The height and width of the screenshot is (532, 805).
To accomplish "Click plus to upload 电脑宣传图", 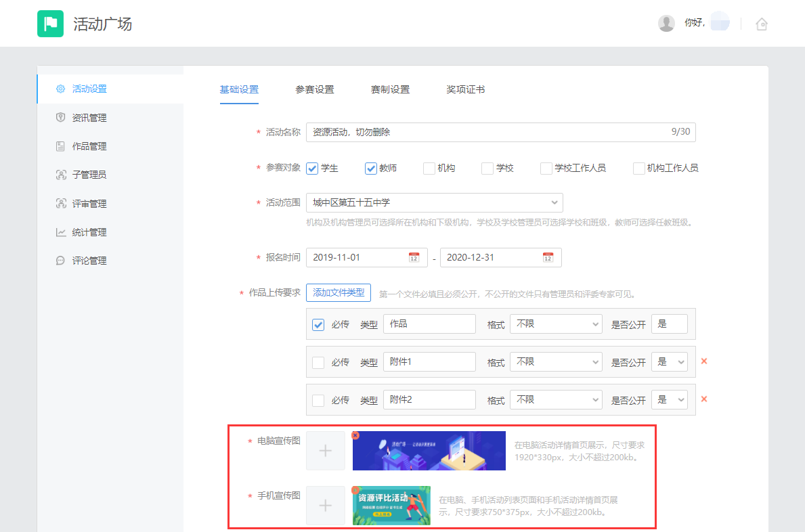I will [326, 451].
